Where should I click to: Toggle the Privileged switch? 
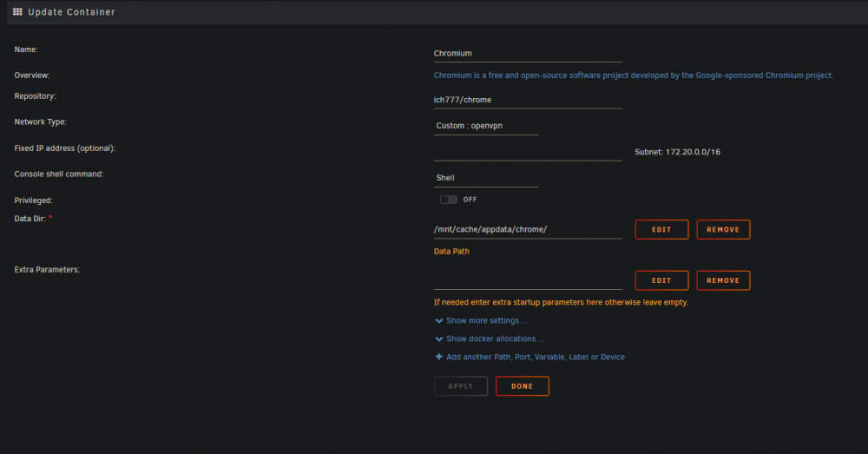449,200
